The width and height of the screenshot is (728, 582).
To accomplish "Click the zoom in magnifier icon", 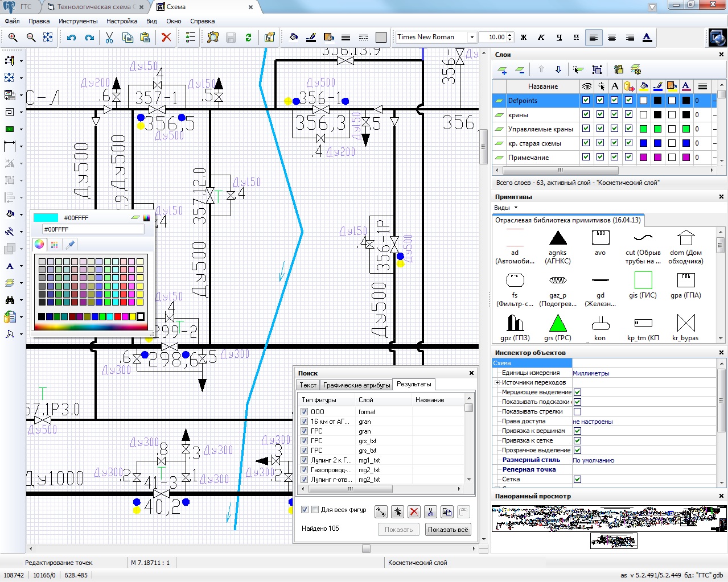I will pos(13,38).
